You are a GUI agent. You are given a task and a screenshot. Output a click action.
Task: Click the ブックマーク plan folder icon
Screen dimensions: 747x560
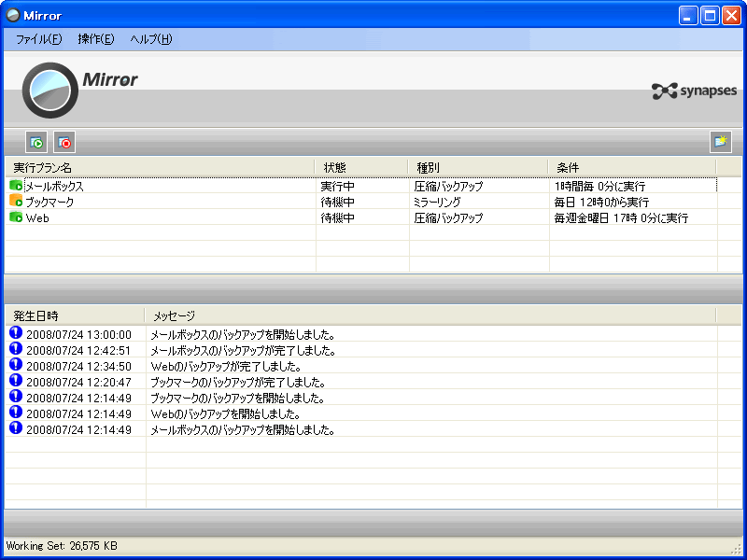coord(16,201)
